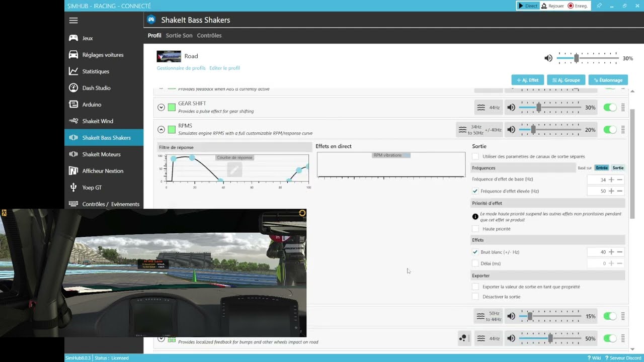Open the Jeux gamepad icon in the sidebar
Screen dimensions: 644x362
tap(73, 38)
